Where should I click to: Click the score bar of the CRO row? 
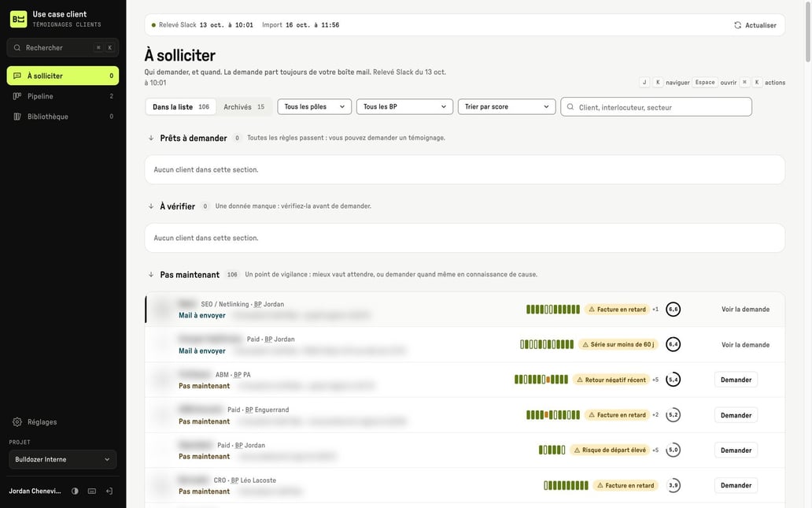pyautogui.click(x=566, y=486)
